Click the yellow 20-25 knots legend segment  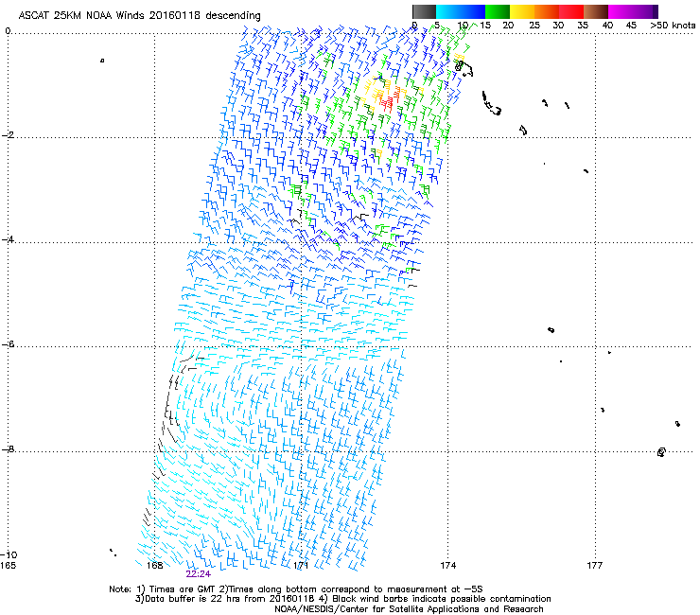(522, 11)
